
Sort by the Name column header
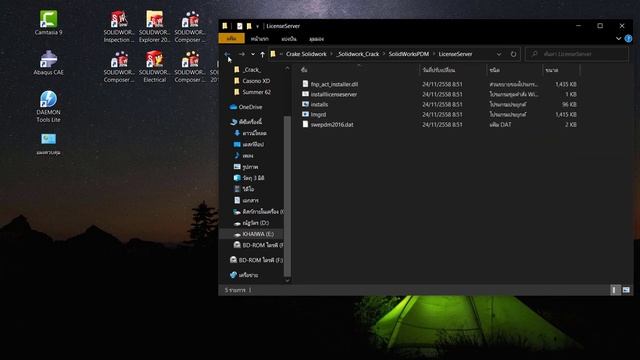pyautogui.click(x=358, y=70)
